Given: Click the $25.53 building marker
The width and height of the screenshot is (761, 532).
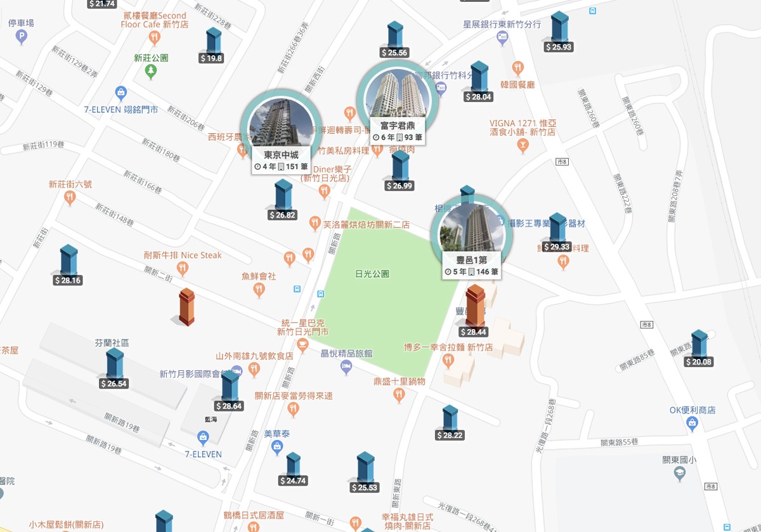Looking at the screenshot, I should (365, 472).
